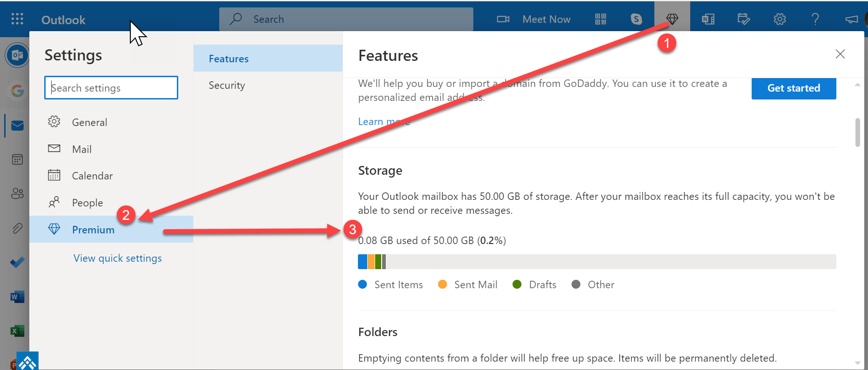Click the storage usage bar
Image resolution: width=868 pixels, height=370 pixels.
597,262
